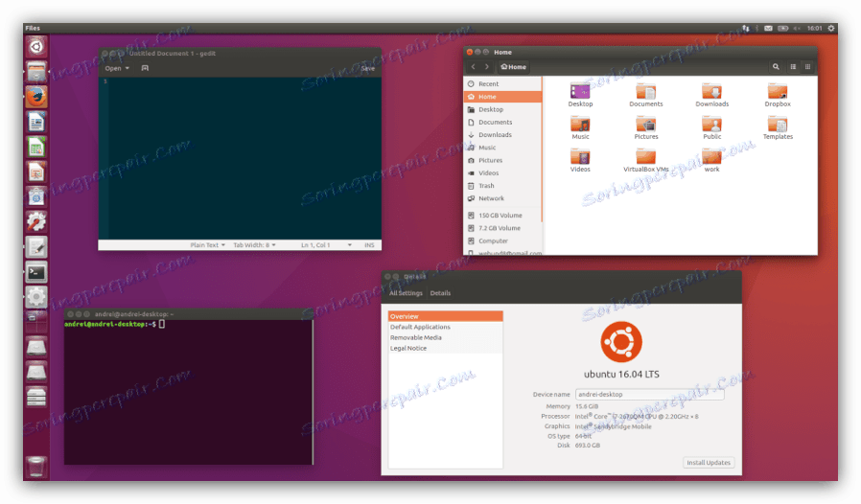Open the Plain Text language dropdown in gedit
This screenshot has height=504, width=861.
pos(207,245)
